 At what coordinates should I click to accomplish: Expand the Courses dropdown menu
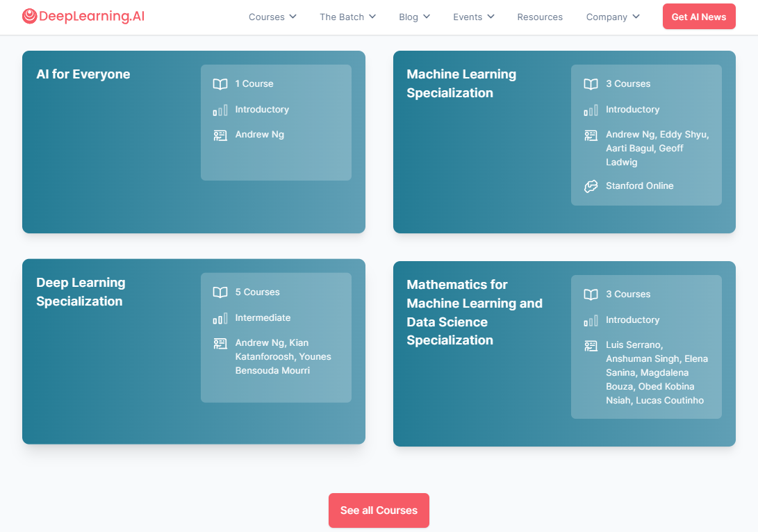pos(272,17)
